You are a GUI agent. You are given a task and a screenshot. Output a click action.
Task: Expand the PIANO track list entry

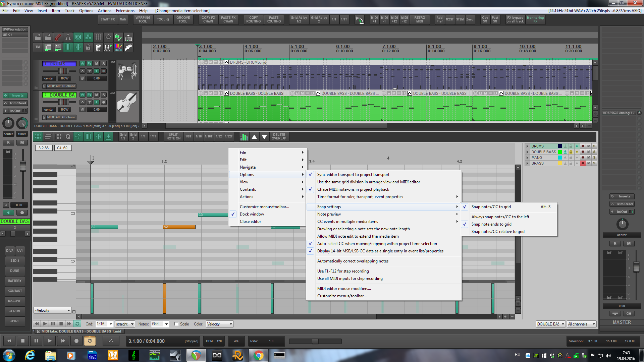click(527, 158)
